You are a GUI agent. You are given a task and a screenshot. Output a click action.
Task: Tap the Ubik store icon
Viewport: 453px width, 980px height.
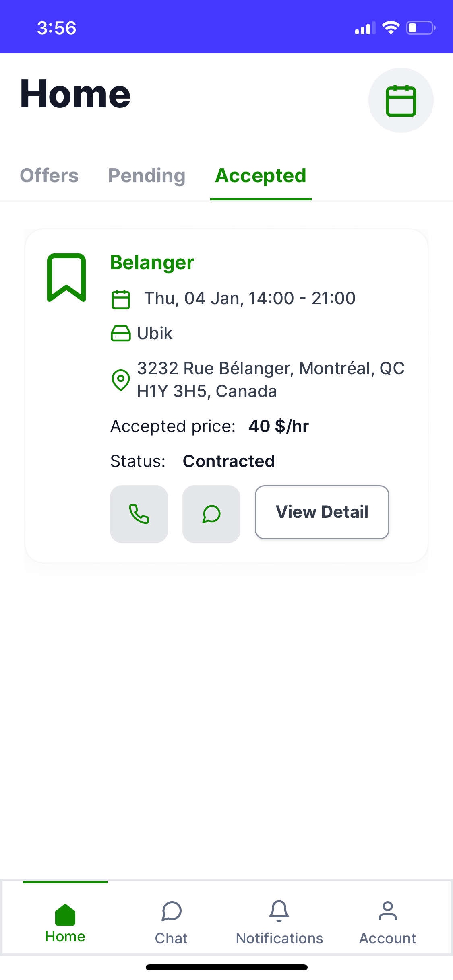click(120, 333)
